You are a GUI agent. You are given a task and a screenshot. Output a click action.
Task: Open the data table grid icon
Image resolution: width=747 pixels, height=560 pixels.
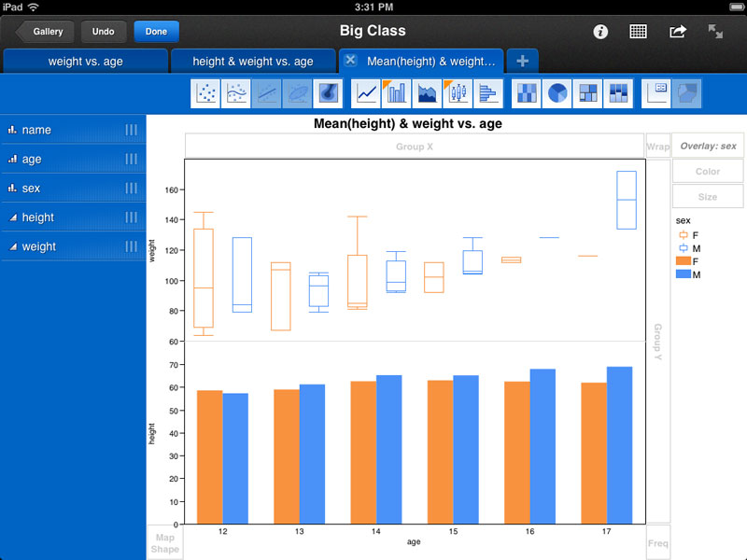pos(638,31)
